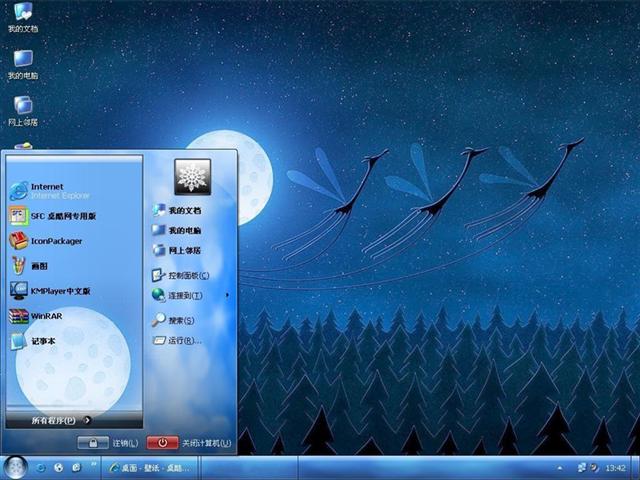Click the red 关闭计算机(U) power button

pos(162,443)
